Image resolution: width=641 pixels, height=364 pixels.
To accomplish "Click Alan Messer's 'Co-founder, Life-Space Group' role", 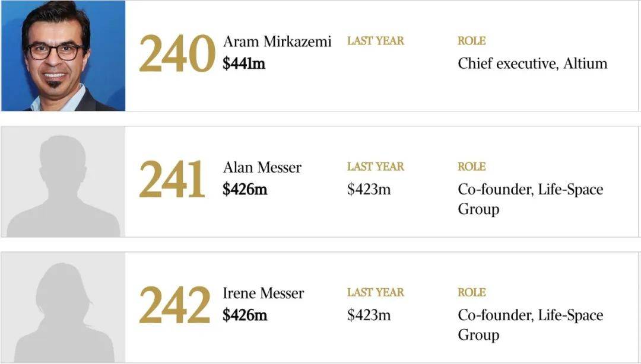I will tap(530, 199).
